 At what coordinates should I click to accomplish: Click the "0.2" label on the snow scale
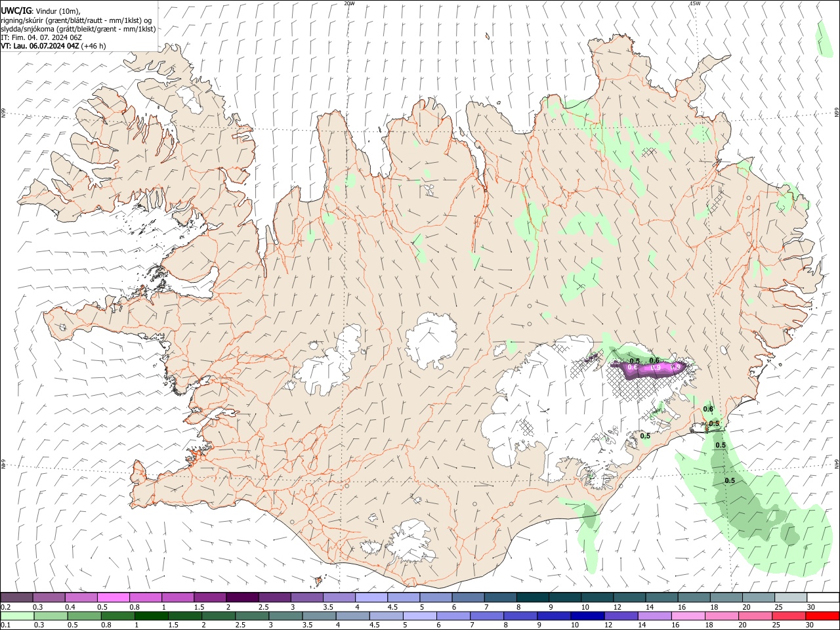pos(6,607)
